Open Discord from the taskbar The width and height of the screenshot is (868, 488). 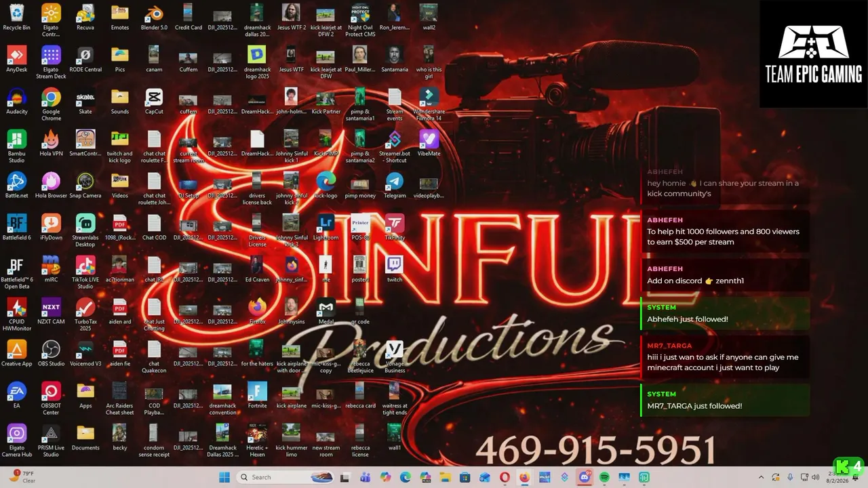(x=584, y=477)
